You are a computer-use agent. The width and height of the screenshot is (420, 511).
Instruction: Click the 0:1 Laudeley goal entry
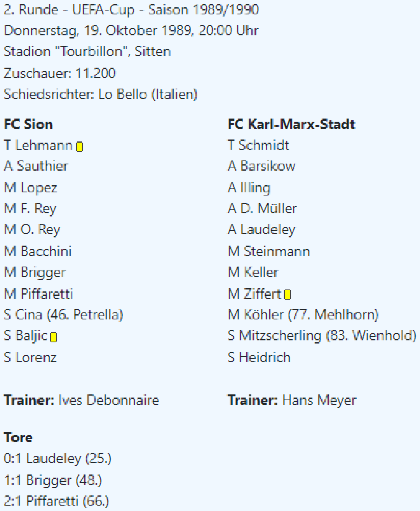coord(58,459)
